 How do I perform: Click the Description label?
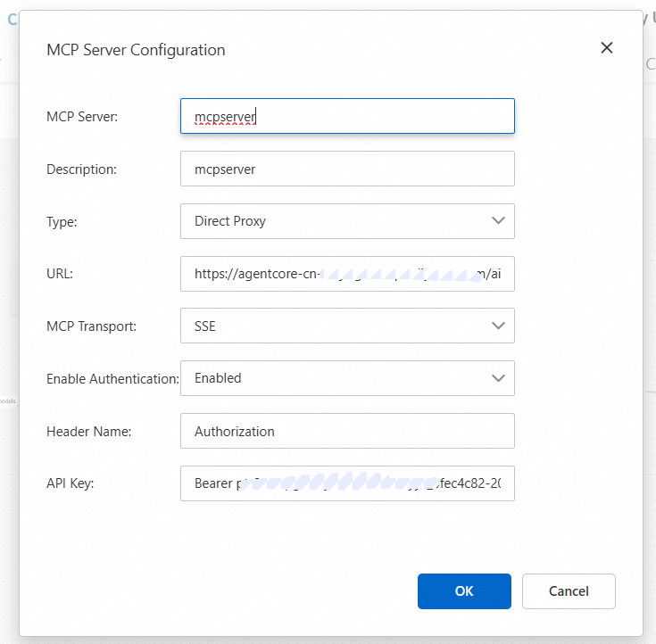81,169
